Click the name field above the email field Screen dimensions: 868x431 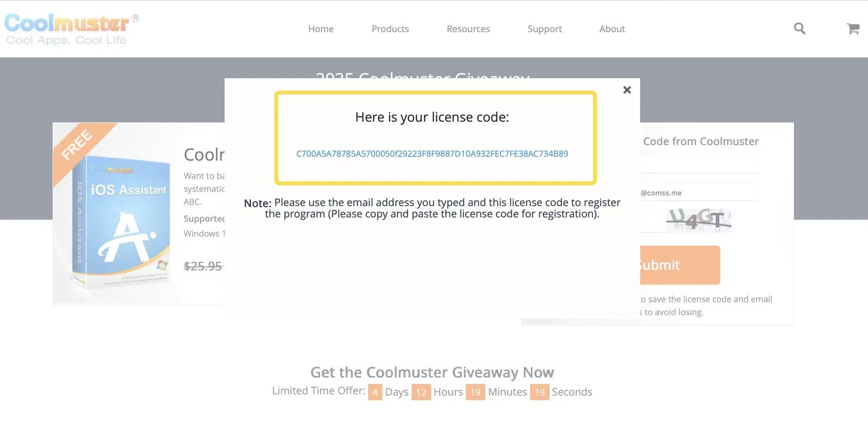tap(699, 165)
